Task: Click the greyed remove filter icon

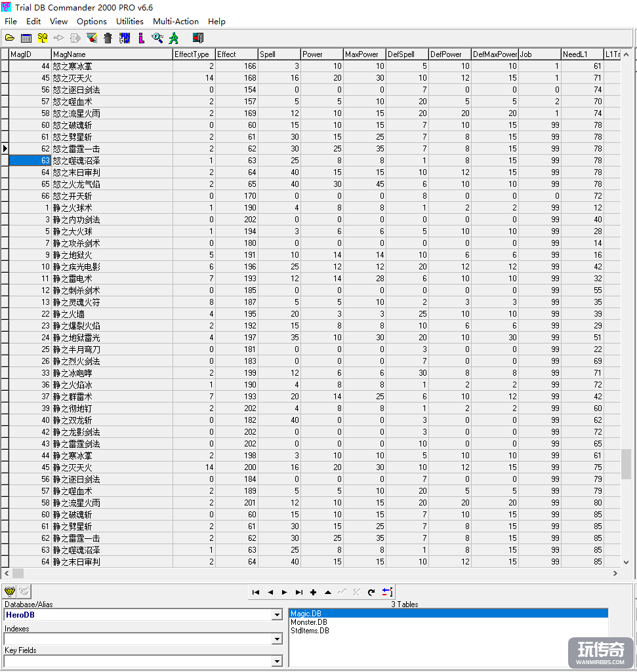Action: (x=24, y=592)
